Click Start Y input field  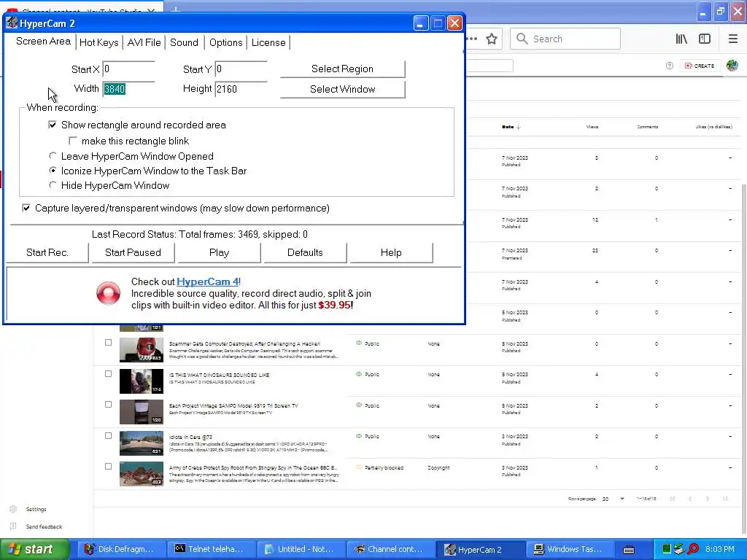coord(241,69)
